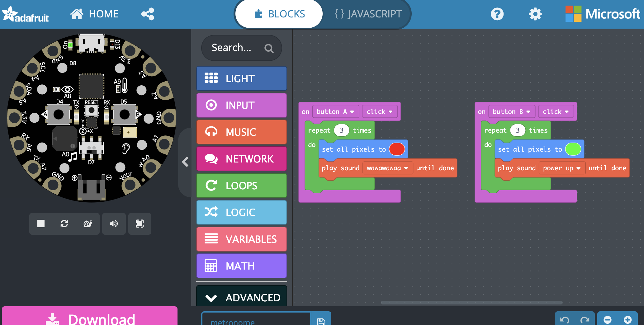Select the play sound wawawawaa block

[341, 168]
